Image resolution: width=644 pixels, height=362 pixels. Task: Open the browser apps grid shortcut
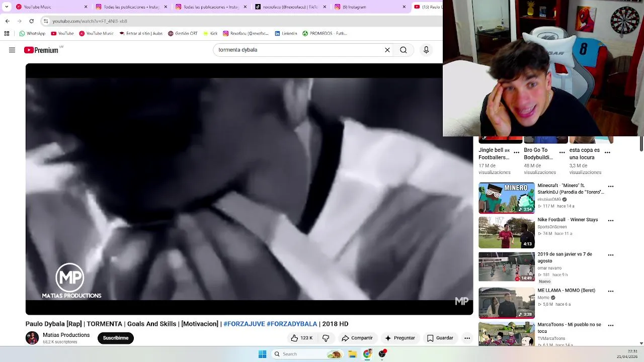[7, 33]
